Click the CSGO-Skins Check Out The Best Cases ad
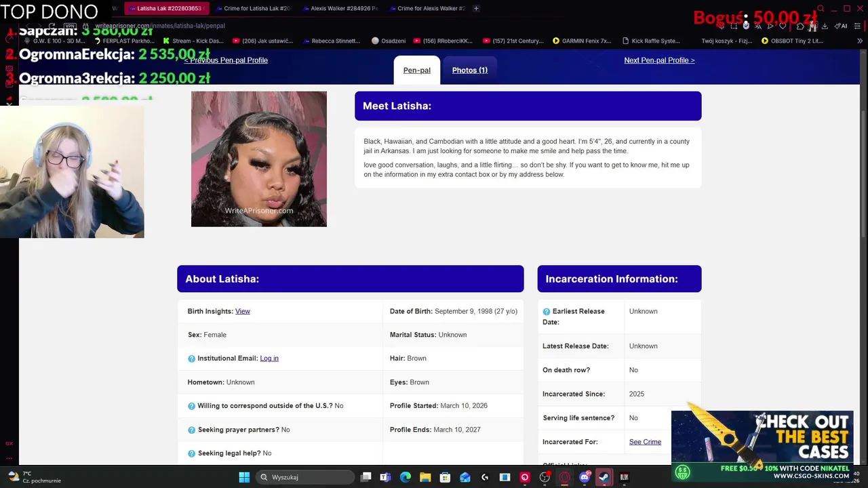Viewport: 868px width, 488px height. click(762, 446)
